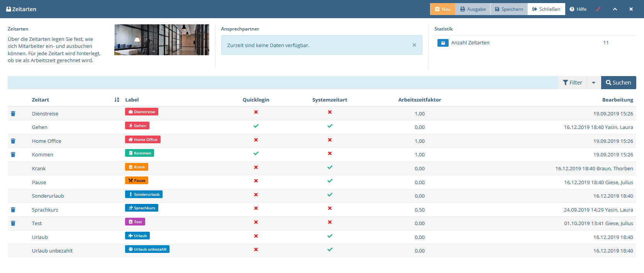Viewport: 644px width, 273px height.
Task: Click the Arbeitszeitfaktor column header
Action: click(x=420, y=100)
